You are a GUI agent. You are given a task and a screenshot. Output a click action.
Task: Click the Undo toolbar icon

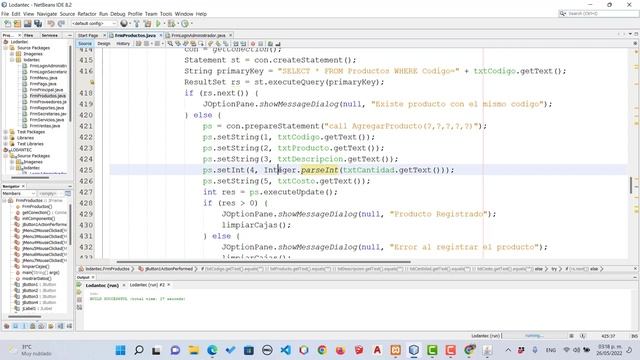(x=51, y=24)
